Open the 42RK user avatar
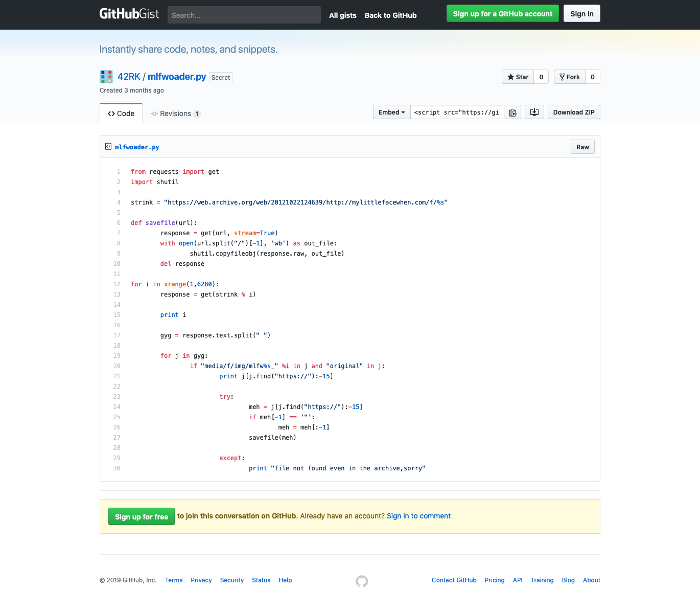Viewport: 700px width, 613px height. (x=106, y=77)
